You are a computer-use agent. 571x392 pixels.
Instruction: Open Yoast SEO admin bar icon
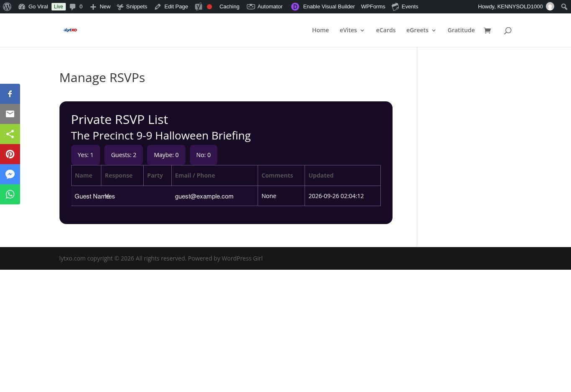pyautogui.click(x=199, y=7)
